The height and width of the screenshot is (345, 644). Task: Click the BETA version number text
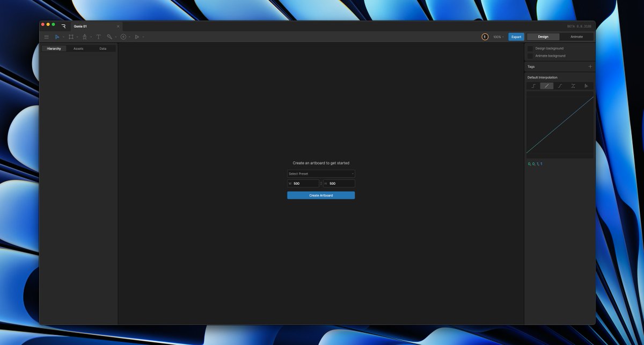[580, 26]
